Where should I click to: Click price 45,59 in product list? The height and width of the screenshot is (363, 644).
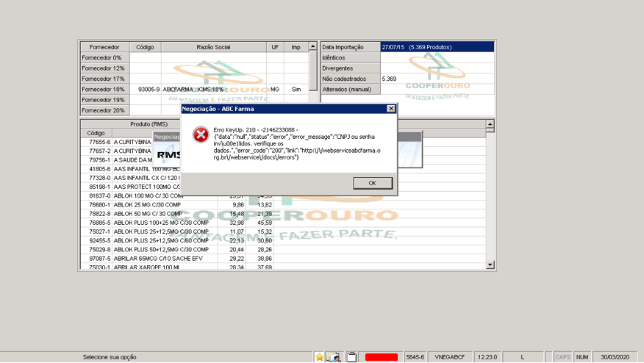point(265,223)
